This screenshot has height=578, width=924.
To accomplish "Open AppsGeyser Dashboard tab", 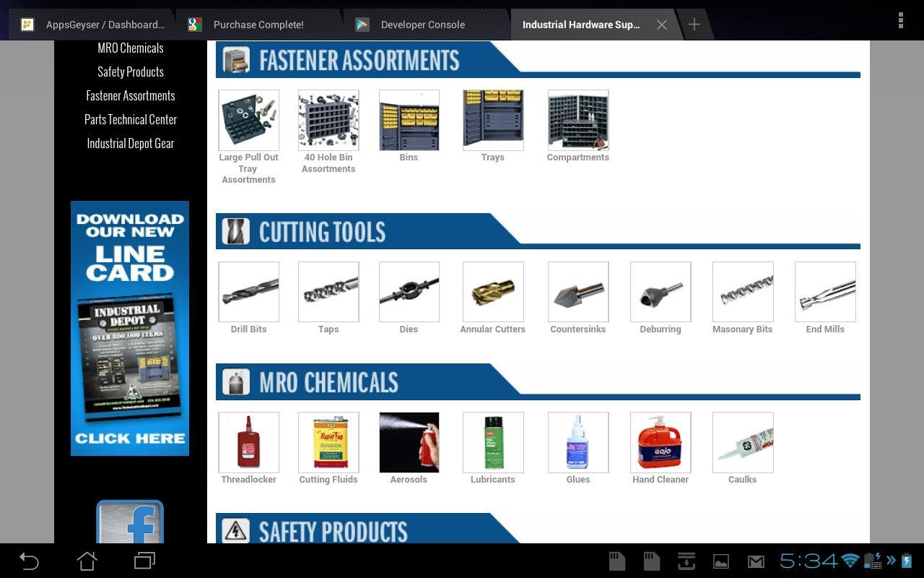I will point(105,25).
